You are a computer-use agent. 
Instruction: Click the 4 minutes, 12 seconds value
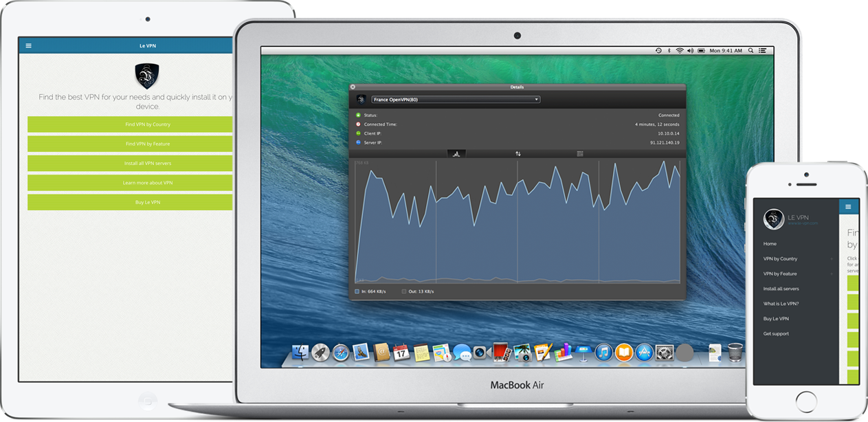(657, 124)
